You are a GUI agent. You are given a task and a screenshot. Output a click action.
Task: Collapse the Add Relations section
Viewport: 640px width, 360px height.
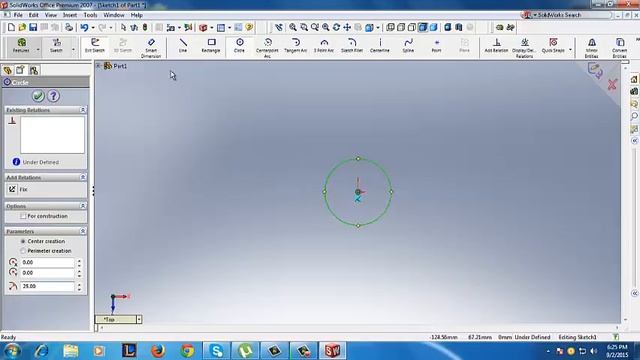pos(83,177)
